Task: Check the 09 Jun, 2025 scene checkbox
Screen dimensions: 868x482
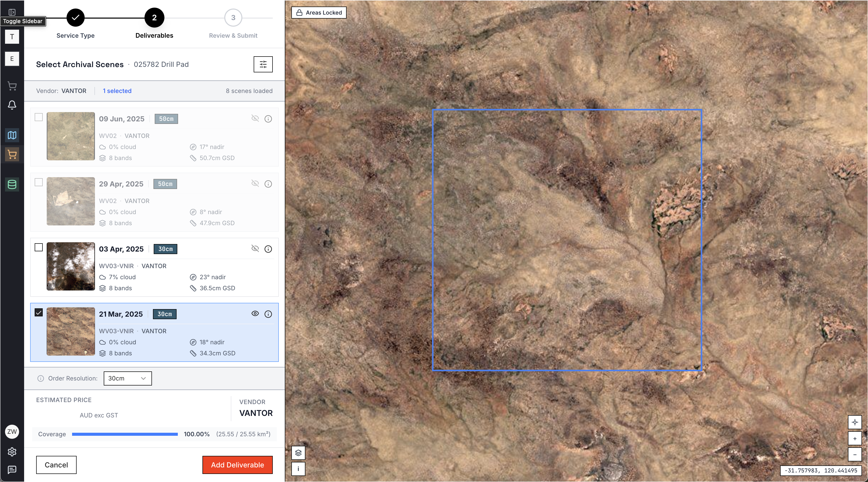Action: coord(39,118)
